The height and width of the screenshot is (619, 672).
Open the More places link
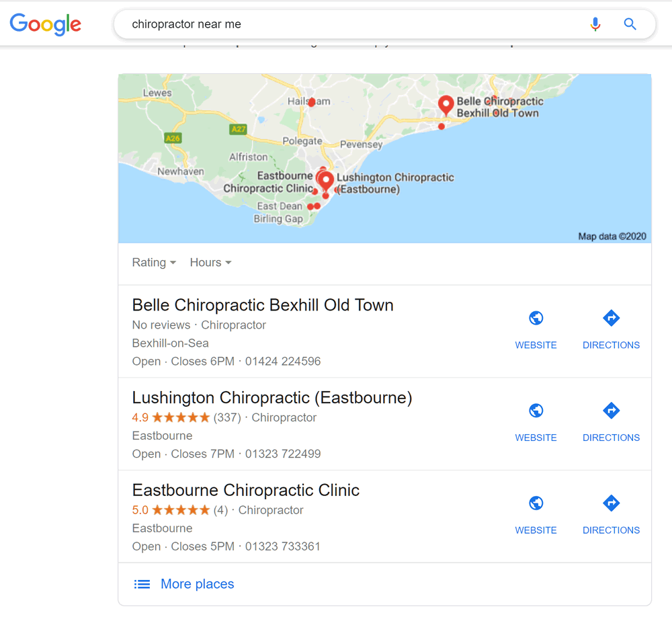pyautogui.click(x=197, y=584)
